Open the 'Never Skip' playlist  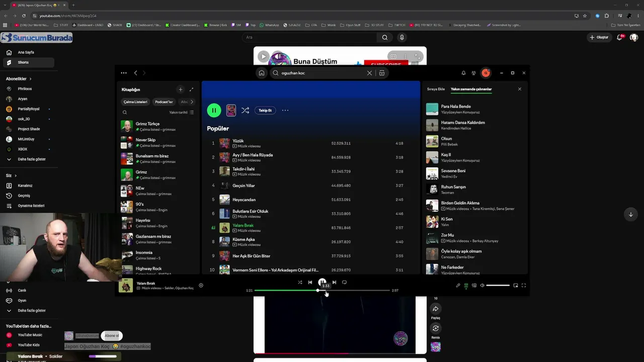pos(158,142)
